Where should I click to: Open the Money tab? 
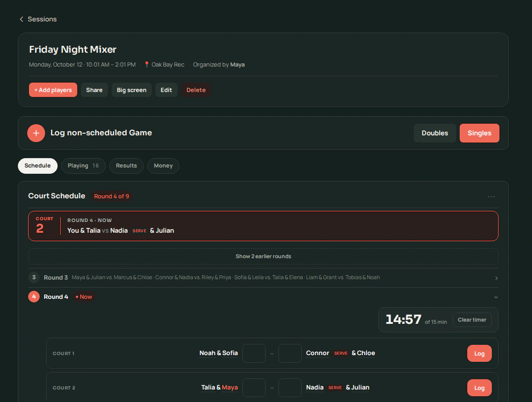click(x=163, y=166)
